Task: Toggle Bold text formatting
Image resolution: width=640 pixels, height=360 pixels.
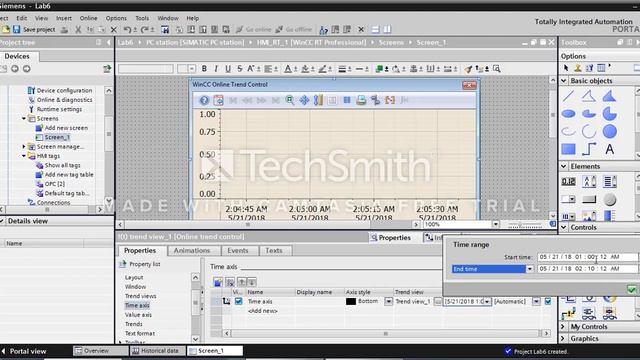Action: coord(204,69)
